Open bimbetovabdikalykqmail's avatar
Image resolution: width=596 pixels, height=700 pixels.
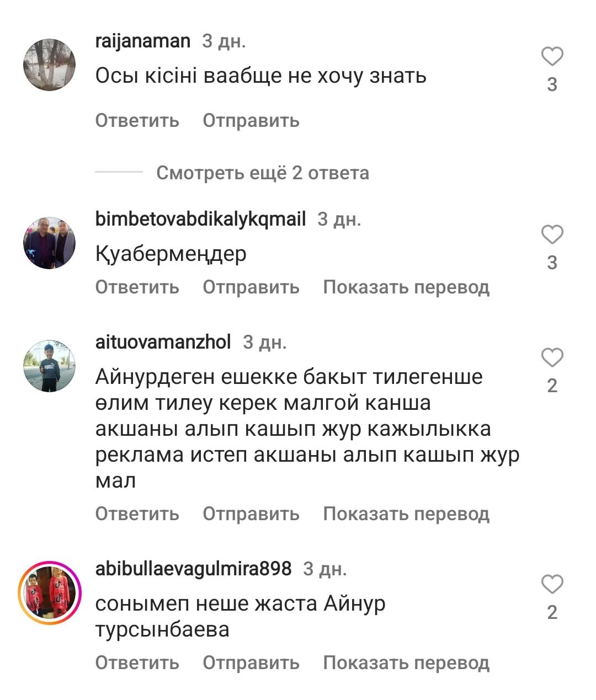(49, 243)
